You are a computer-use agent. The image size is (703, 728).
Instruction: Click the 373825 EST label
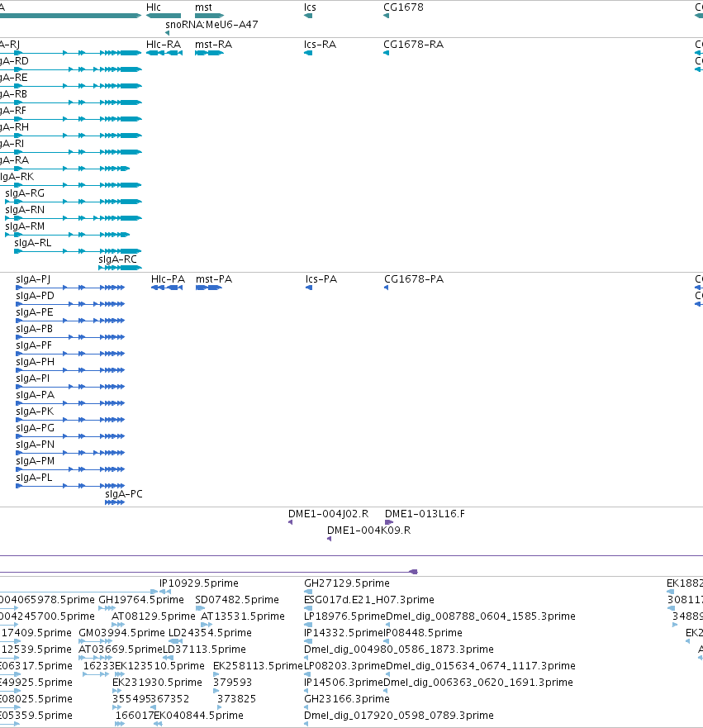(236, 699)
